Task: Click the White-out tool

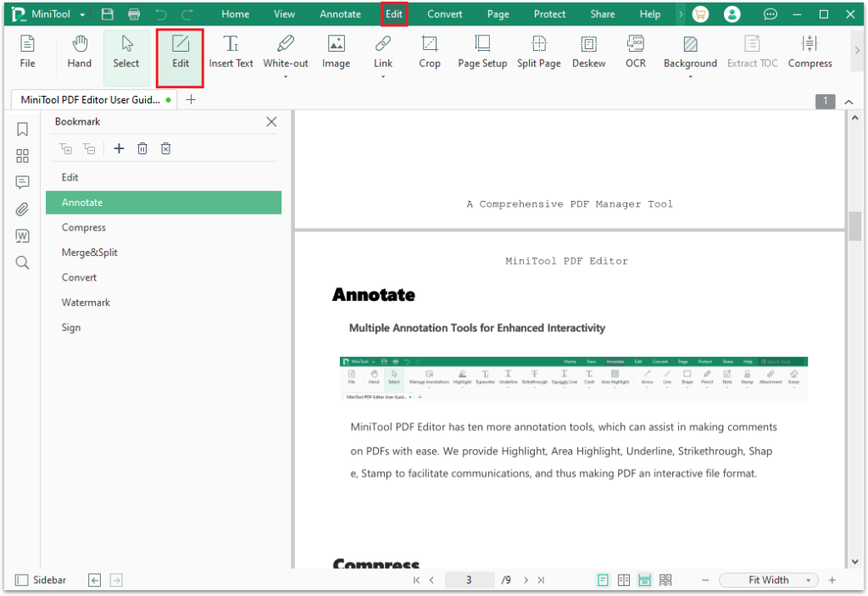Action: tap(286, 52)
